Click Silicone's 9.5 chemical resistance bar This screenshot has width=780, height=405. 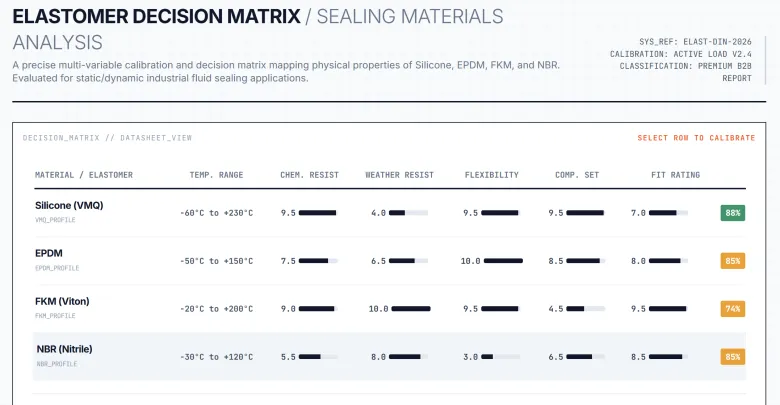coord(318,213)
